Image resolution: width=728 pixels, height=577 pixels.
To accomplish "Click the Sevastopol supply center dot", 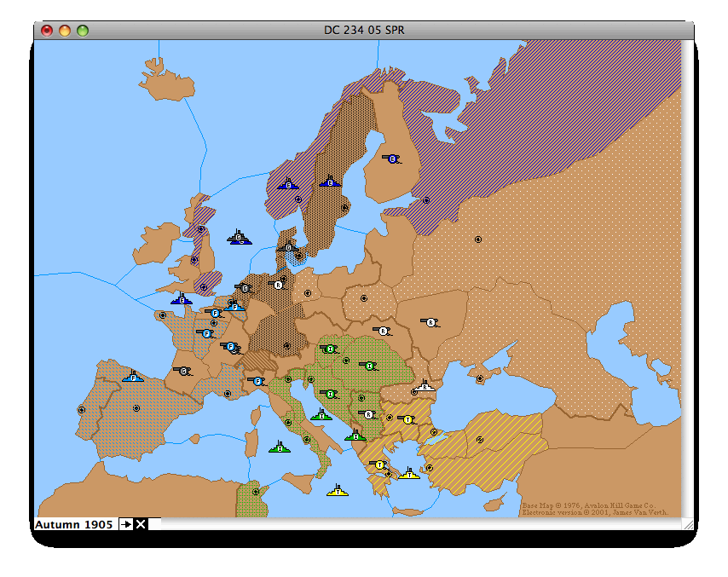I will (x=480, y=378).
